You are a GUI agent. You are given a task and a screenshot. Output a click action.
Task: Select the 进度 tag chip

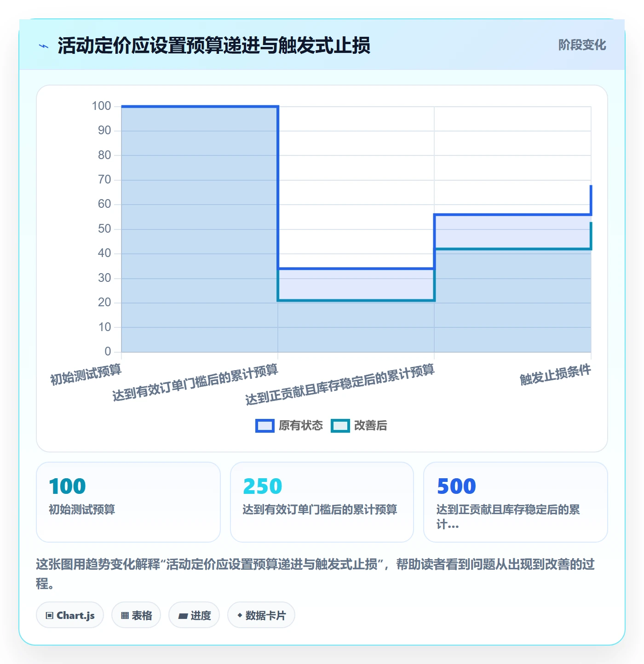[x=194, y=615]
